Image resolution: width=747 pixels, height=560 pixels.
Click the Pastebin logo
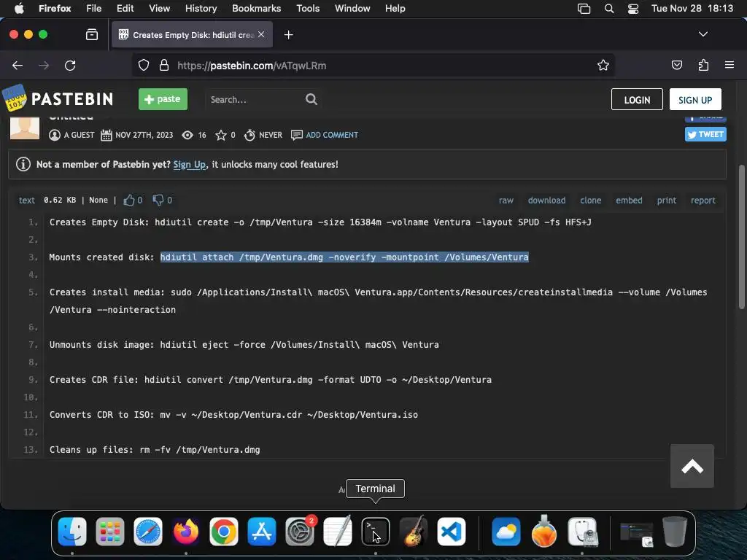(58, 98)
